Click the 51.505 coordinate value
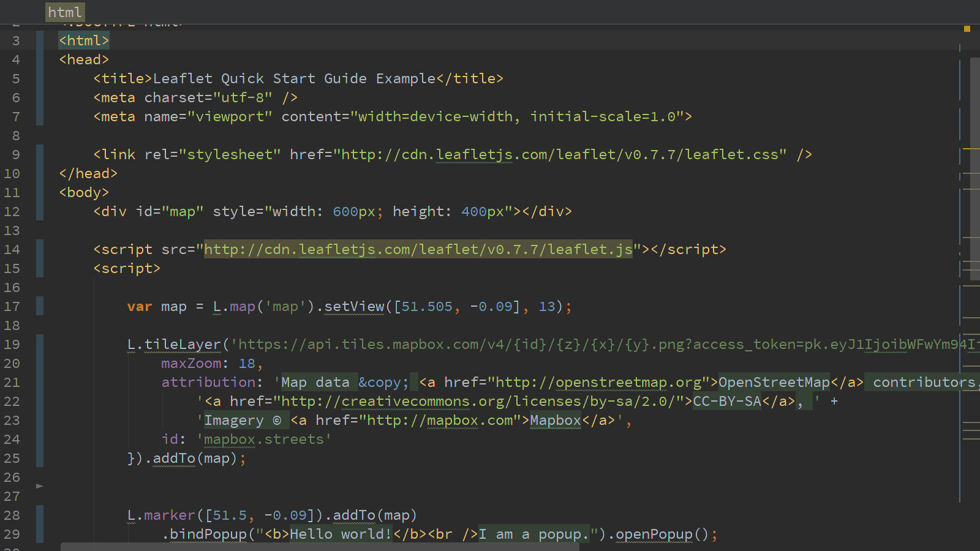Image resolution: width=980 pixels, height=551 pixels. point(427,306)
